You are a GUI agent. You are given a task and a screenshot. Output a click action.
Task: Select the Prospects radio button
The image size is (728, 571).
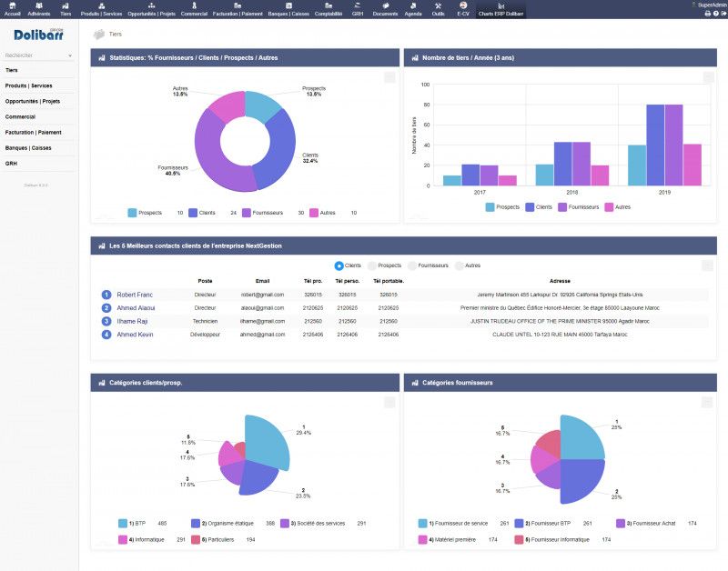[x=371, y=265]
